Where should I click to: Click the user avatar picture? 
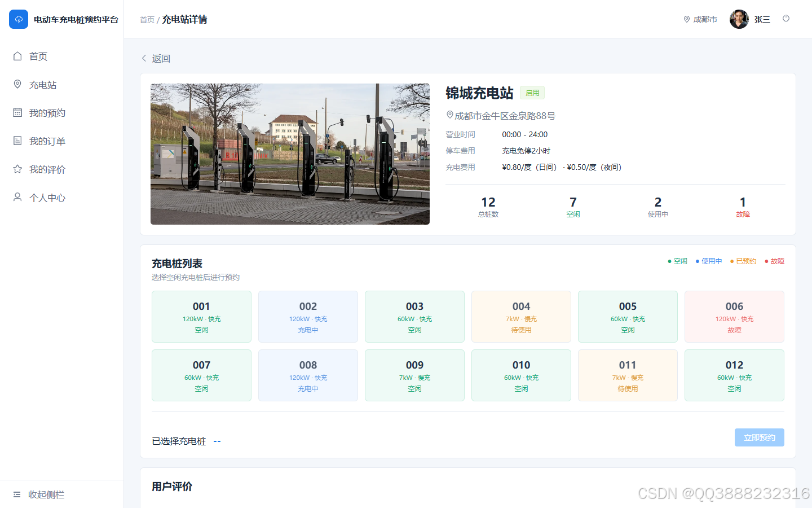click(739, 19)
